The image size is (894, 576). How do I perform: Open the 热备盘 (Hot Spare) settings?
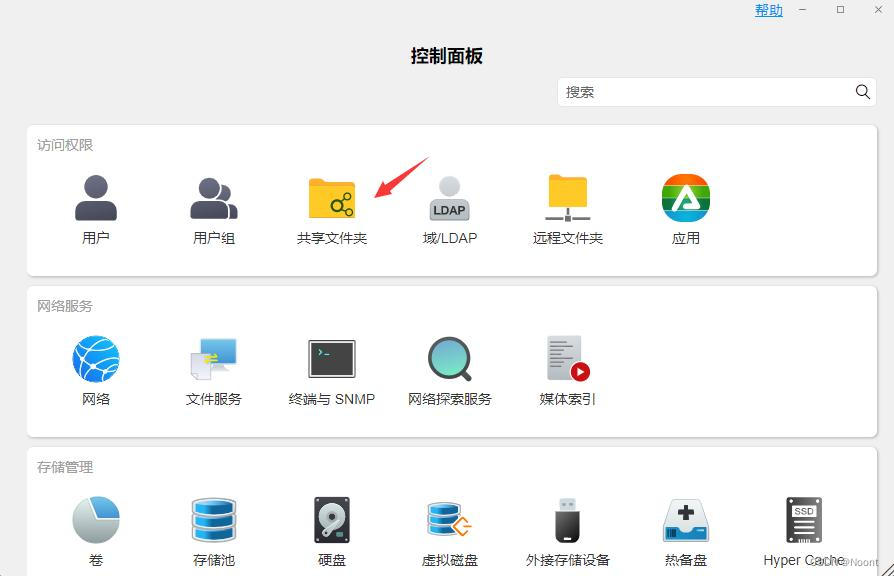[685, 530]
